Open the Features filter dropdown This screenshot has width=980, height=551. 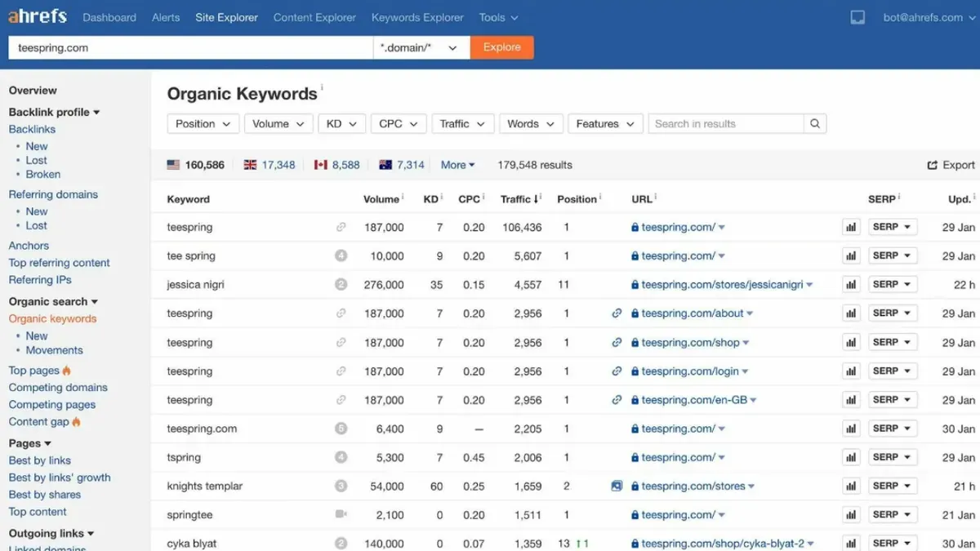pos(605,124)
